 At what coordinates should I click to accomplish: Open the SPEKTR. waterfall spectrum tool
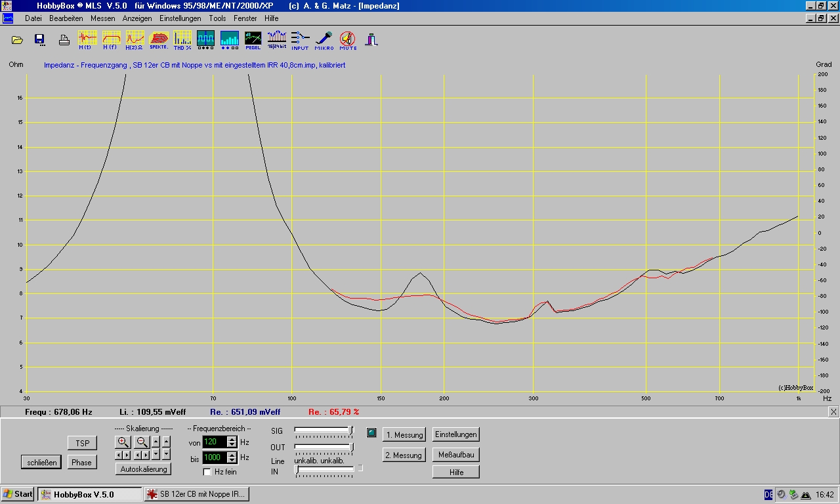pos(159,39)
